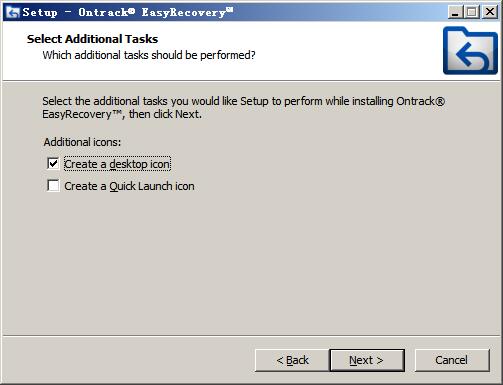Click the disabled maximize window button
Image resolution: width=503 pixels, height=385 pixels.
[472, 13]
